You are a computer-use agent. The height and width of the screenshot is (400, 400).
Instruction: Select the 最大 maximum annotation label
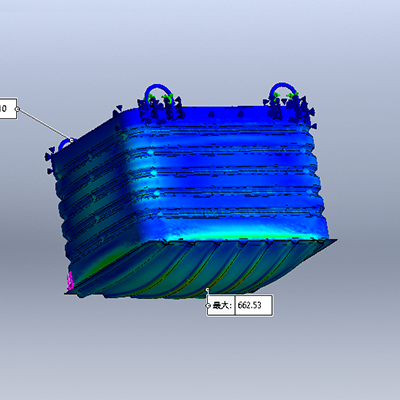(223, 305)
